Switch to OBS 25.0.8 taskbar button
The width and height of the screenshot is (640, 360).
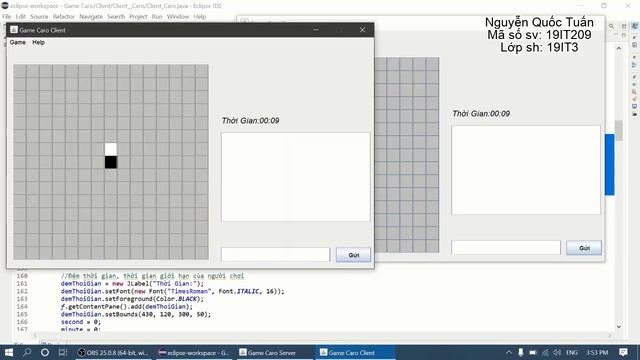(113, 352)
